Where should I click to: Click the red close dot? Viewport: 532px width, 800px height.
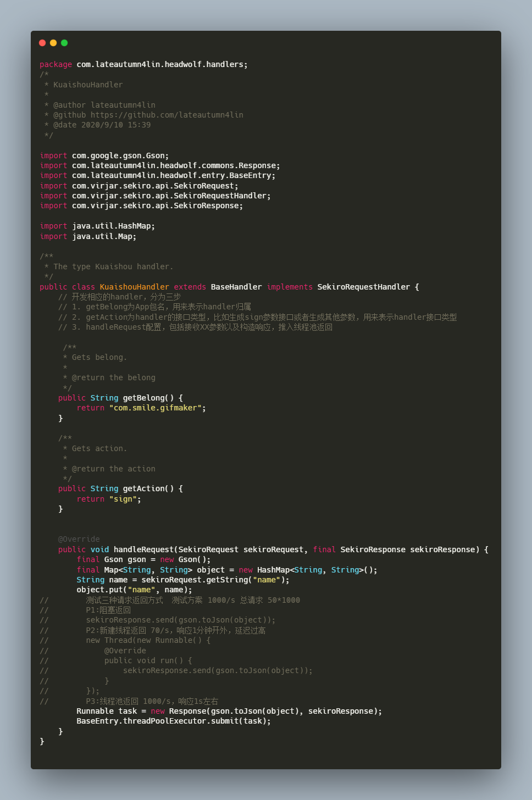[42, 43]
